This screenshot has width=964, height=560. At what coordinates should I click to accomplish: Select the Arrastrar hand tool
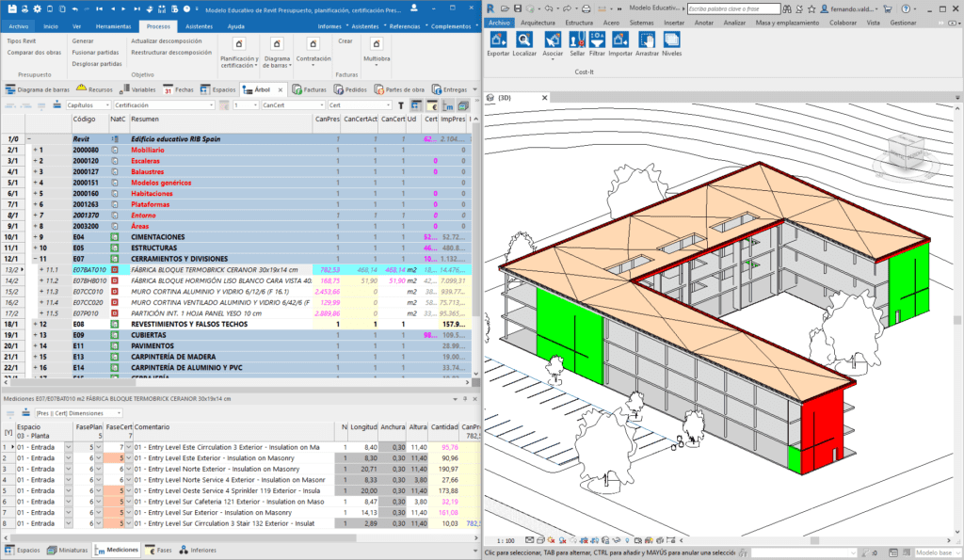(647, 40)
